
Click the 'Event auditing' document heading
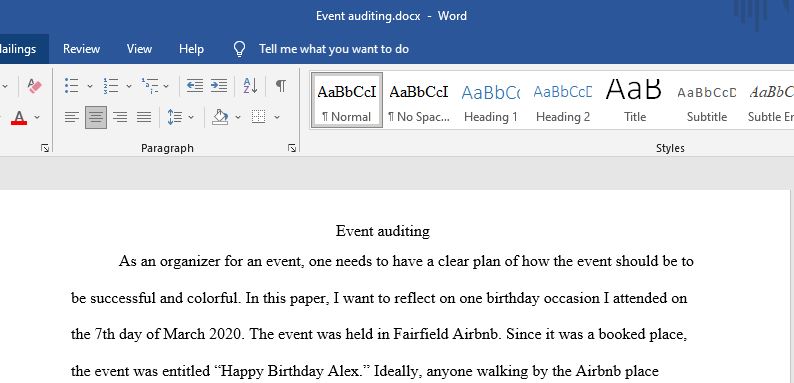(x=383, y=232)
